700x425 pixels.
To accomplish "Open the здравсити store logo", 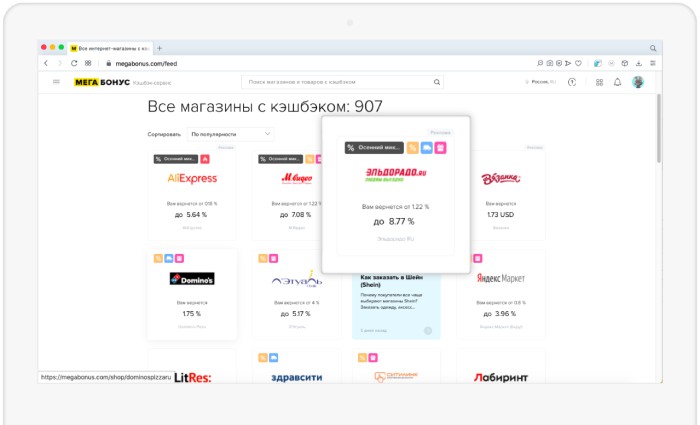I will tap(296, 377).
